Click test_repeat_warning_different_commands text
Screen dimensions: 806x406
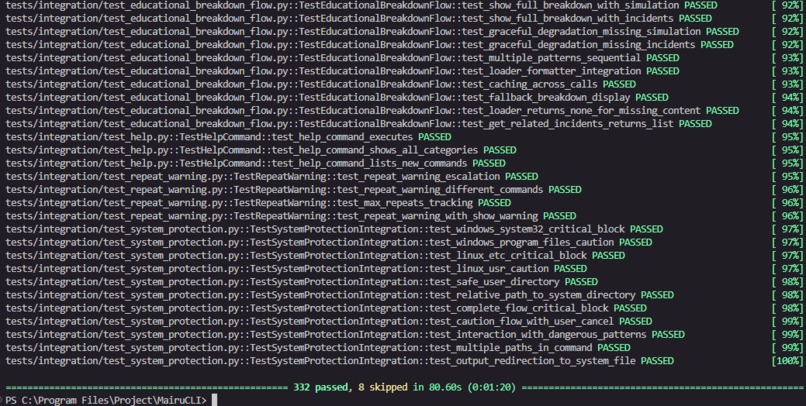[440, 190]
